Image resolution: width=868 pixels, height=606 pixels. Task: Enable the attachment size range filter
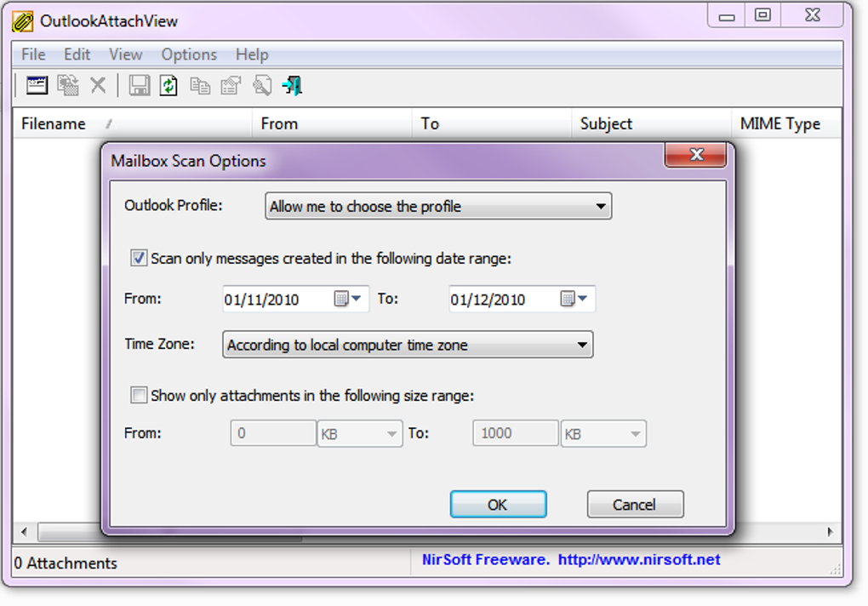tap(138, 395)
